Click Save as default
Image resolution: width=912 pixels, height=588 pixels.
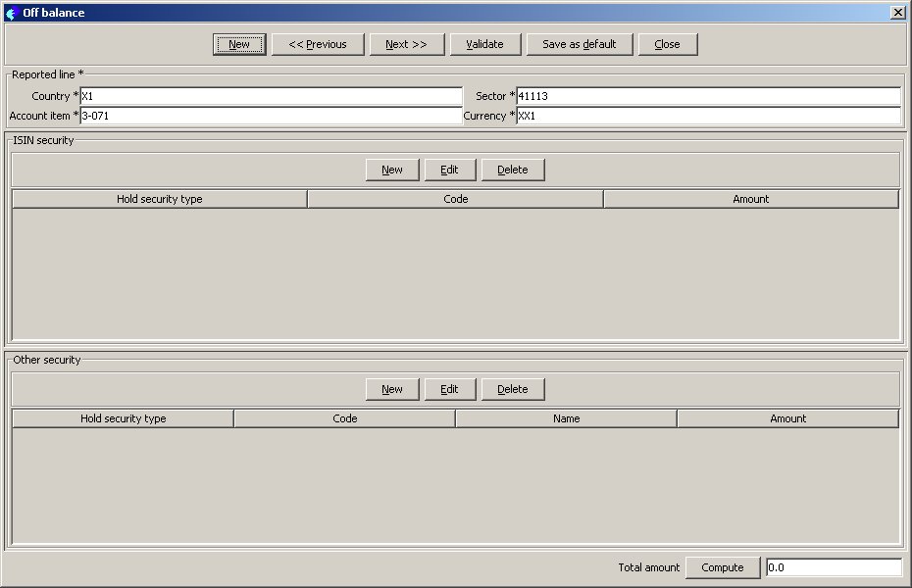[x=580, y=44]
